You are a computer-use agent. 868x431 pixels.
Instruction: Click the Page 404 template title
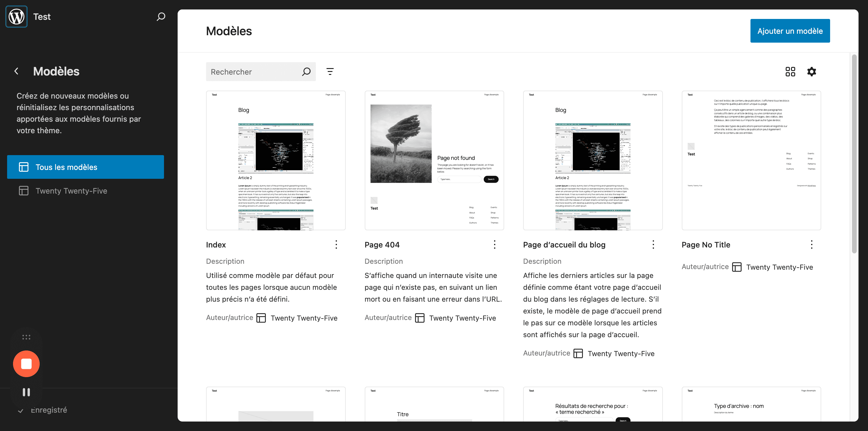click(382, 245)
